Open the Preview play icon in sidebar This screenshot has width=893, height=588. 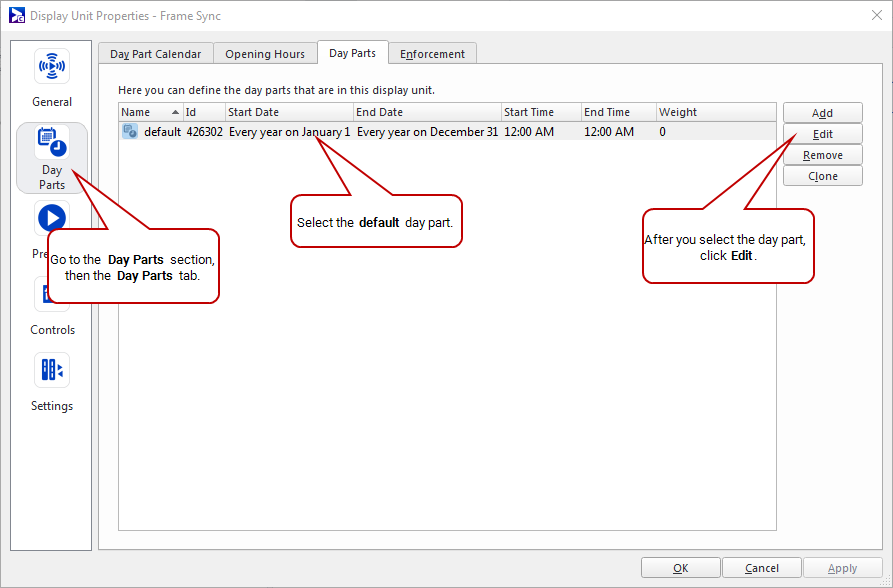pyautogui.click(x=51, y=218)
